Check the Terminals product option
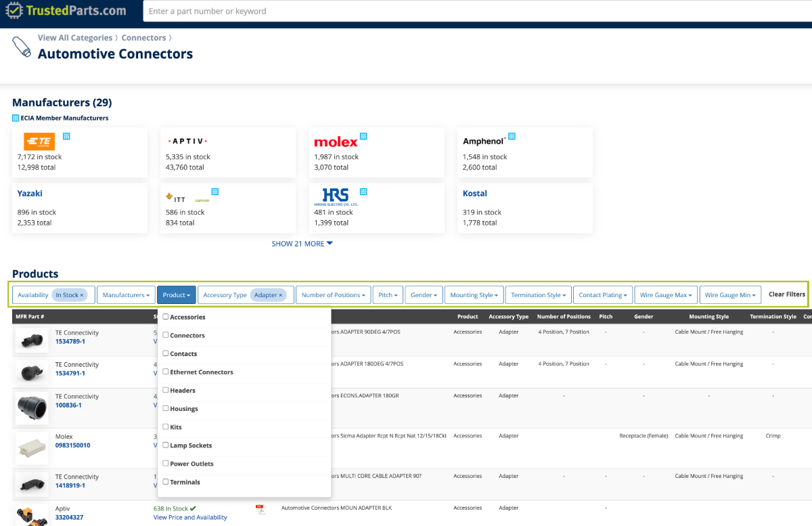Viewport: 812px width, 526px height. tap(166, 481)
